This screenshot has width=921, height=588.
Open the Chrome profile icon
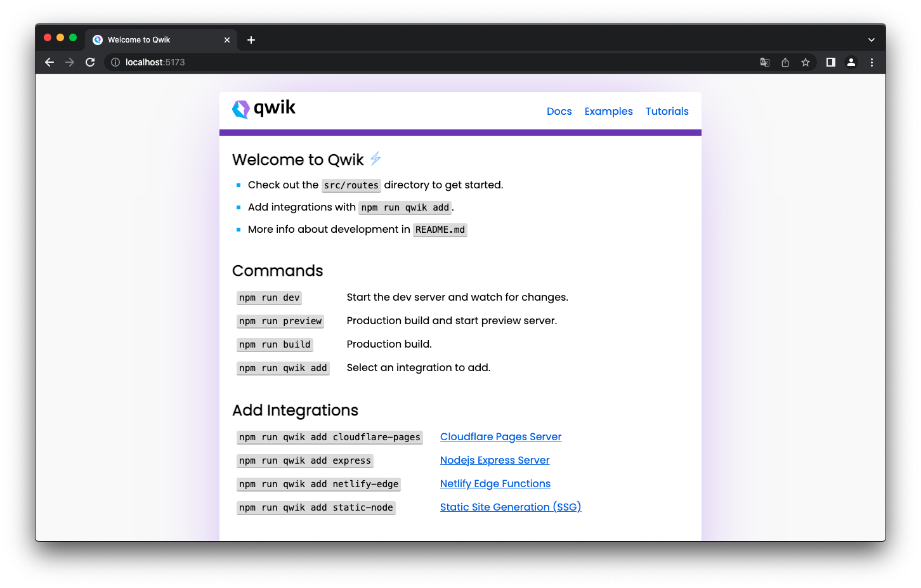[x=851, y=62]
